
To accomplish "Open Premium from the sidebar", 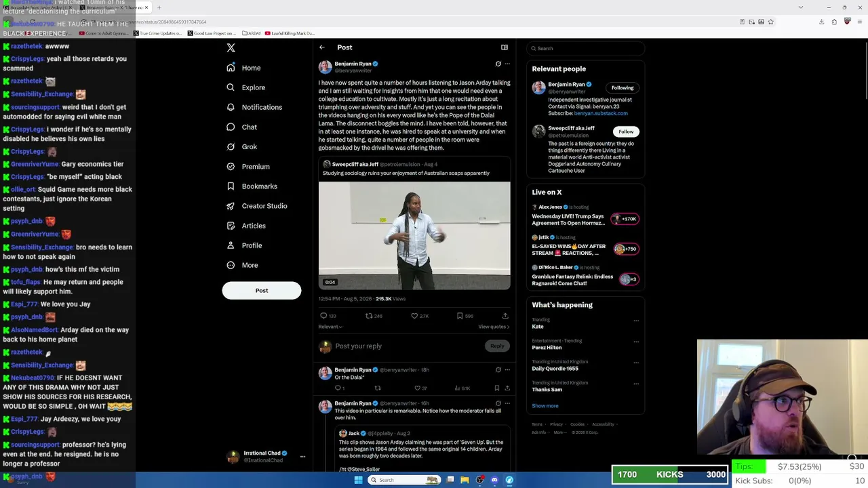I will coord(248,166).
